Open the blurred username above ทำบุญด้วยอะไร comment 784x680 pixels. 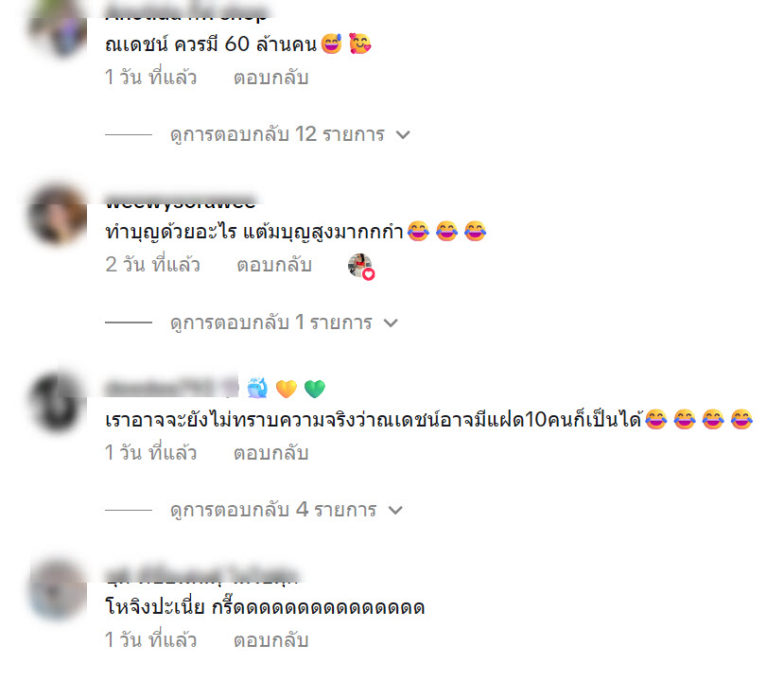[x=181, y=201]
